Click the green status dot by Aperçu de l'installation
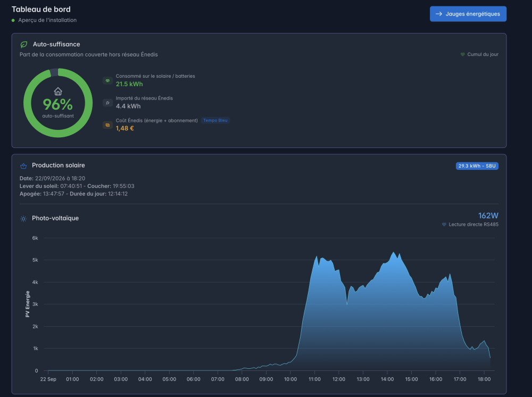Viewport: 532px width, 397px height. [13, 20]
